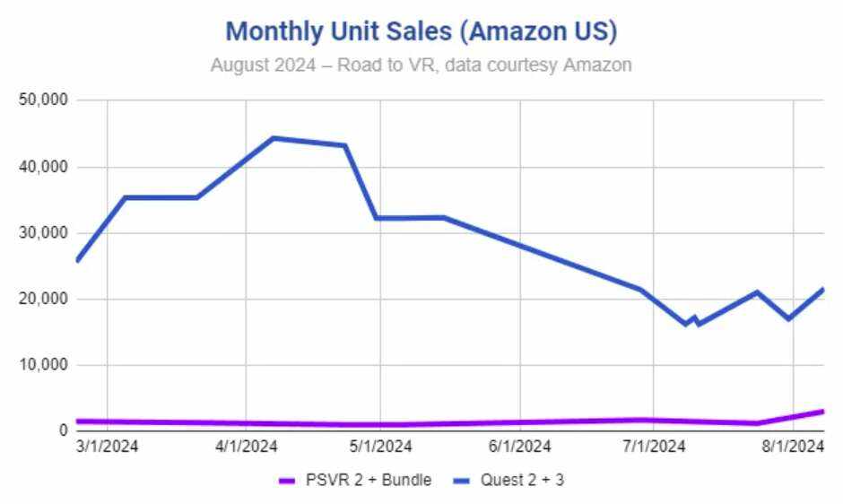Viewport: 843px width, 504px height.
Task: Click the 10,000 y-axis label
Action: click(42, 365)
